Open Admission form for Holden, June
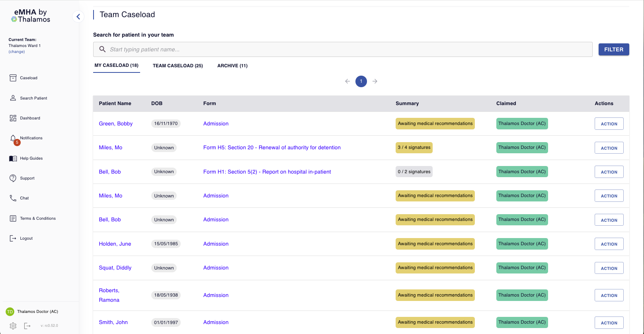The width and height of the screenshot is (644, 334). coord(216,244)
